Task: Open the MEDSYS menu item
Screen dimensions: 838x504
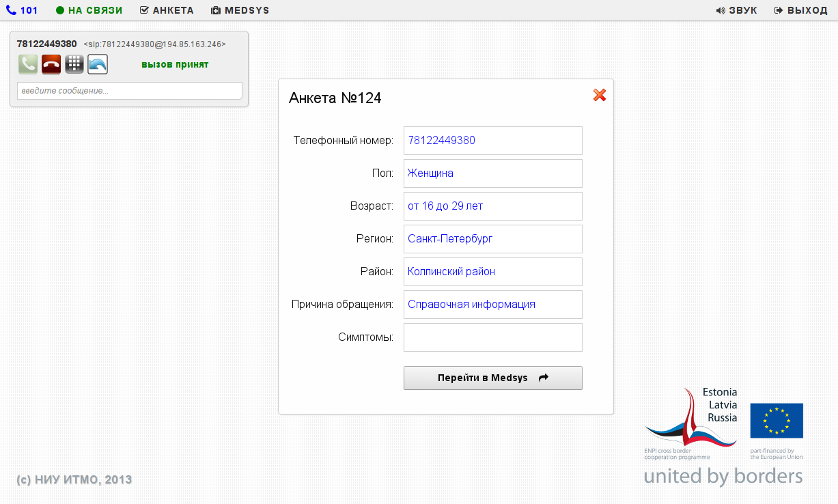Action: pos(240,10)
